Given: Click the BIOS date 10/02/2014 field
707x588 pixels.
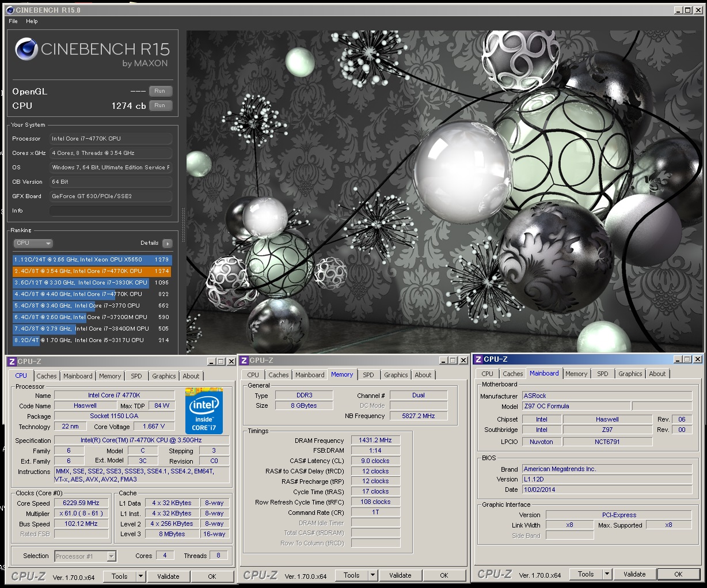Looking at the screenshot, I should (607, 490).
